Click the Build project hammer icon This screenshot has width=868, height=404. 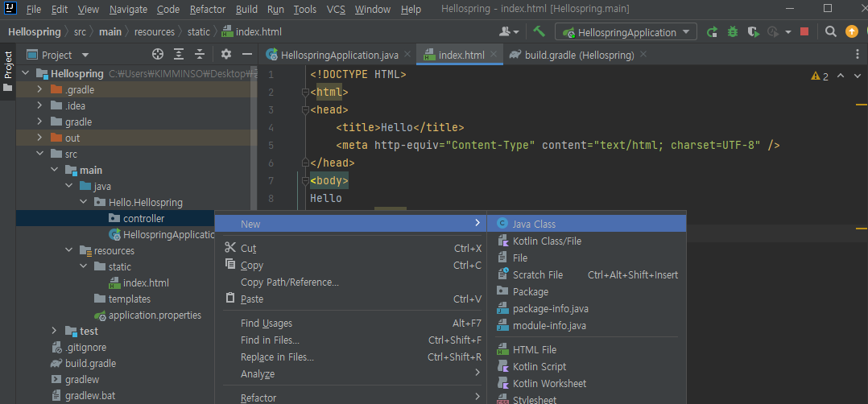tap(539, 31)
